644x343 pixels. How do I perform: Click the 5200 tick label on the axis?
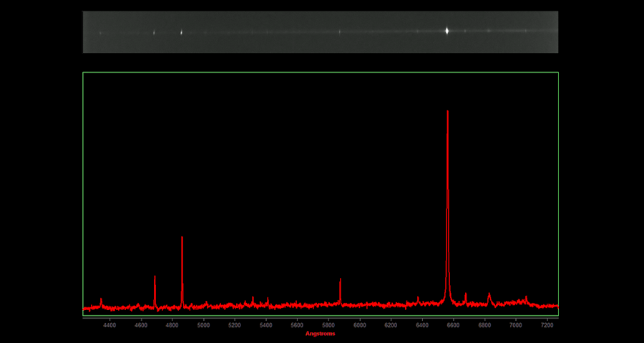235,325
